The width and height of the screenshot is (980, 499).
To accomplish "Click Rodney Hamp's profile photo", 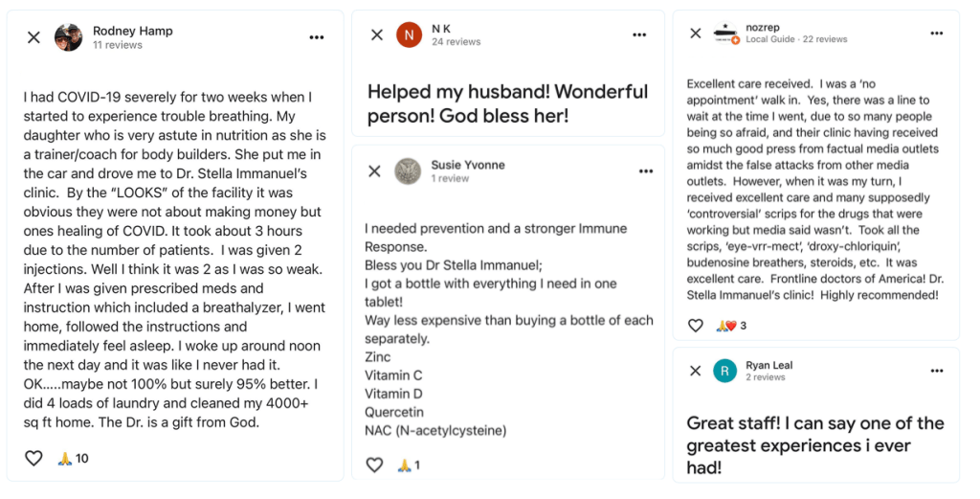I will (x=68, y=37).
